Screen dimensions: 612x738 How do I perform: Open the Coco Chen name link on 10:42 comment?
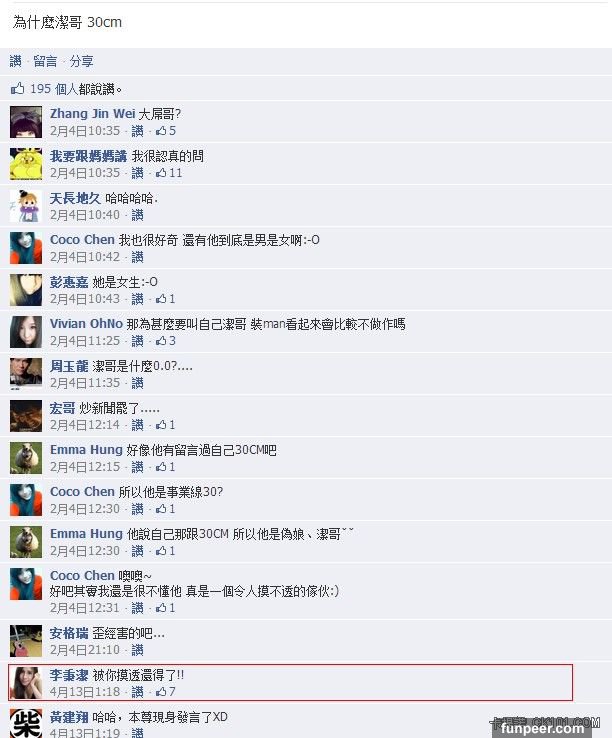pyautogui.click(x=82, y=240)
